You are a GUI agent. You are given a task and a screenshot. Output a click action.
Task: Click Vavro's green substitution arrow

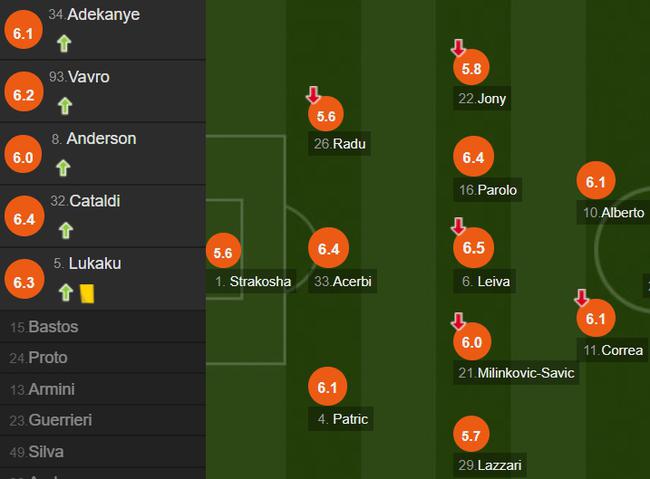(x=65, y=106)
